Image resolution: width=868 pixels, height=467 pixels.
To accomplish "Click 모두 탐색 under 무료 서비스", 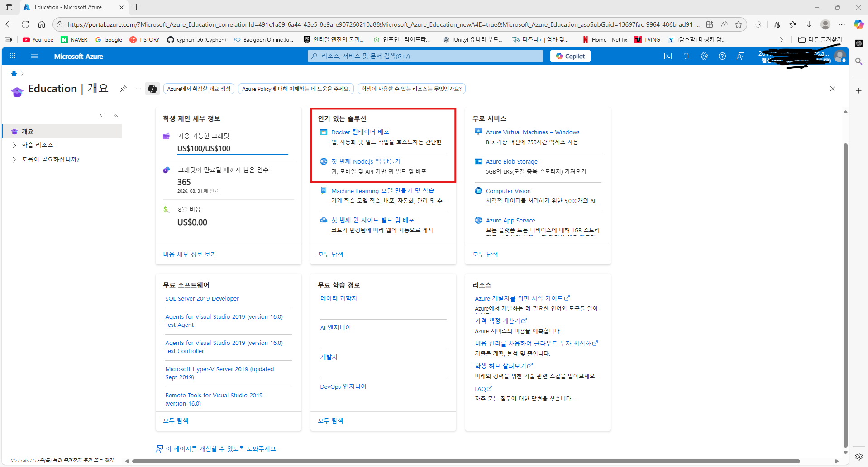I will tap(485, 255).
